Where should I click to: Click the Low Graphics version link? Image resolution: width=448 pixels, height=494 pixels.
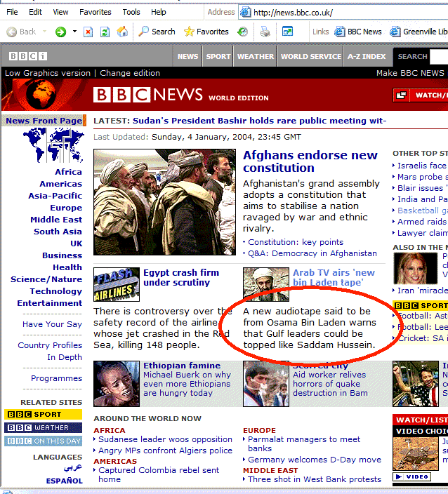[x=48, y=73]
